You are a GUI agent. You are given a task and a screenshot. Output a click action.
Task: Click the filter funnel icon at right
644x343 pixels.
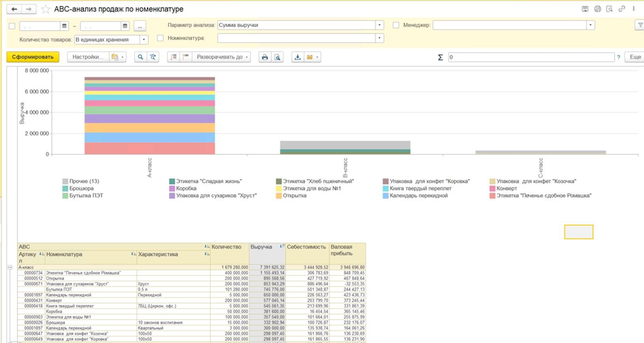pos(639,26)
